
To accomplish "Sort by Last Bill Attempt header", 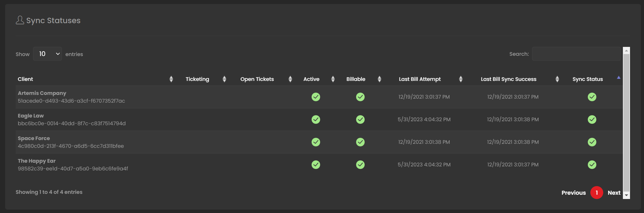I will tap(419, 79).
